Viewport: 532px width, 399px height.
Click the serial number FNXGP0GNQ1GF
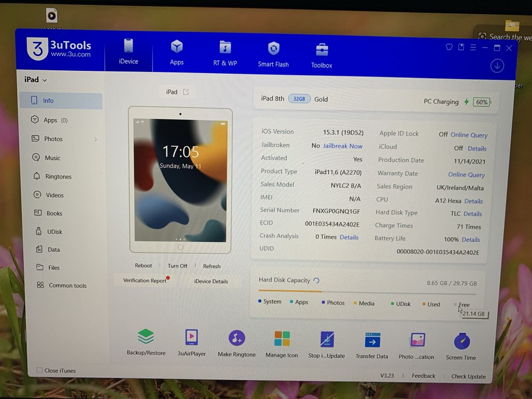point(336,211)
